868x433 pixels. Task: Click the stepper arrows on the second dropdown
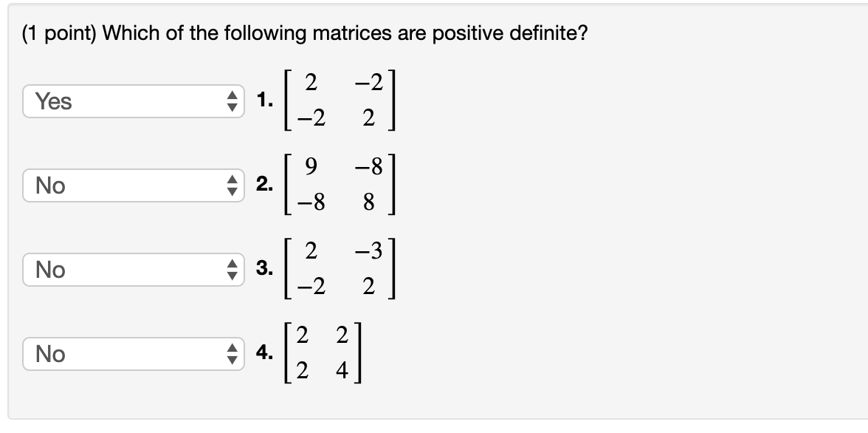coord(233,185)
